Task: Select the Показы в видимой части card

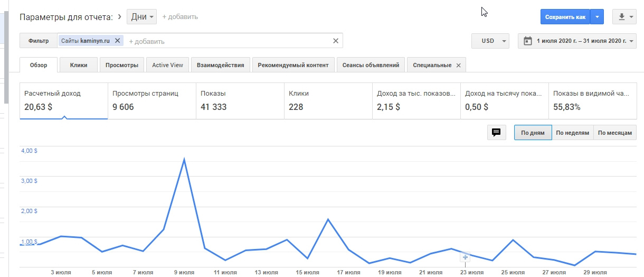Action: [x=593, y=100]
